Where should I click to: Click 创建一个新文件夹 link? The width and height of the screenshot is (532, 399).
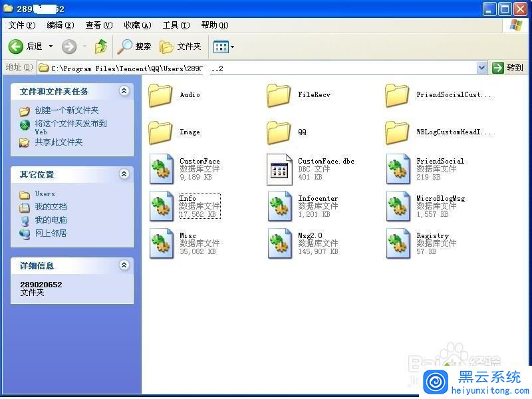pos(66,110)
